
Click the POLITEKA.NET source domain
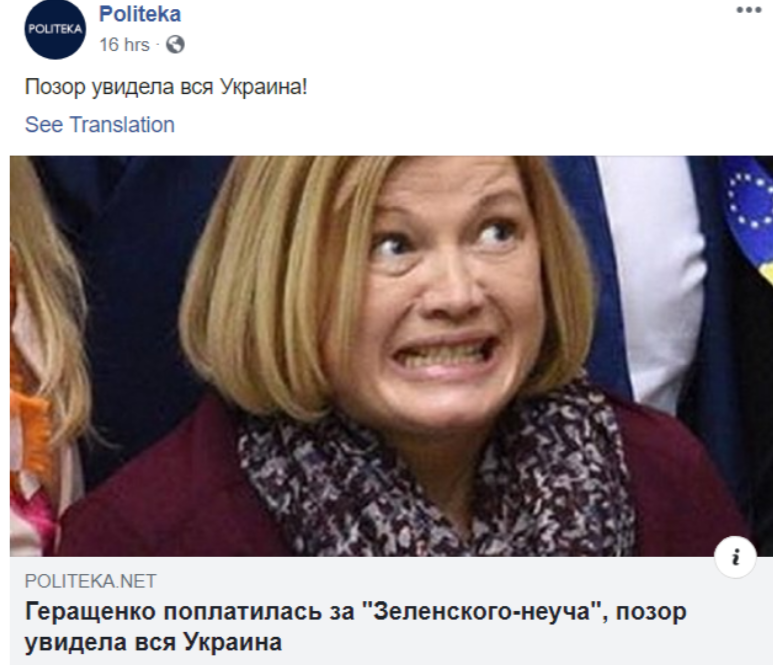(x=91, y=581)
